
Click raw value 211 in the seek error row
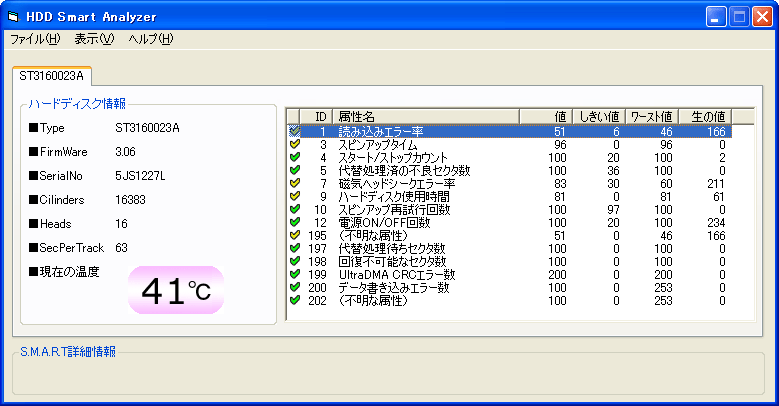click(716, 183)
